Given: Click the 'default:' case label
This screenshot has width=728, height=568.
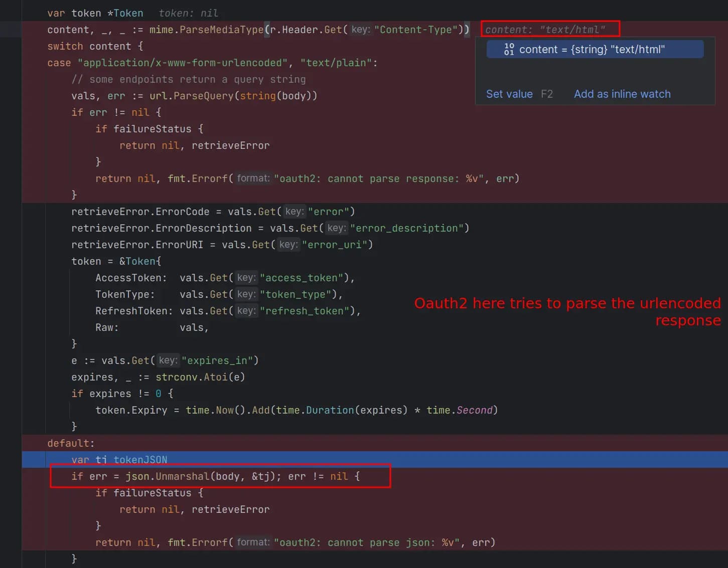Looking at the screenshot, I should [x=71, y=443].
